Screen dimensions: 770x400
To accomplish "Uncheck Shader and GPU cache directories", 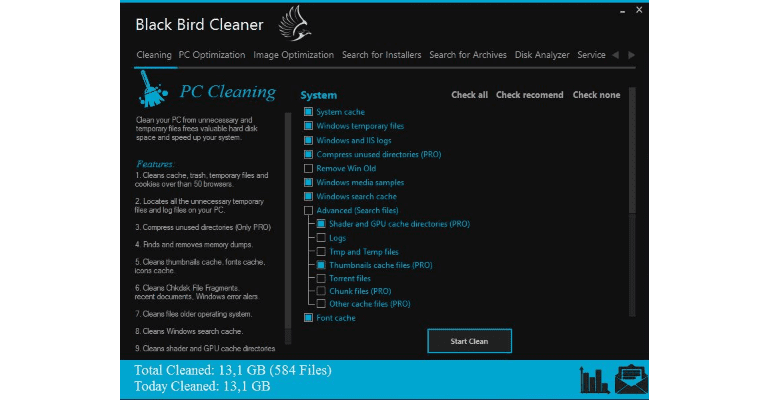I will 321,224.
